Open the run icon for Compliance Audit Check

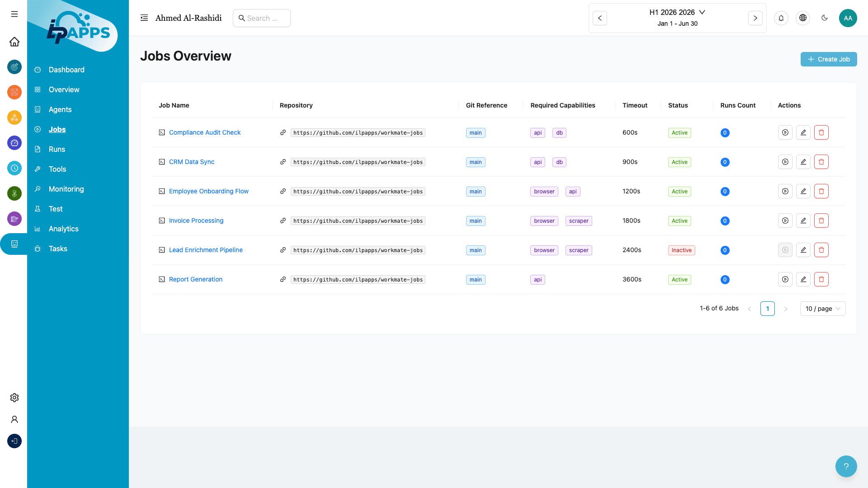(785, 132)
